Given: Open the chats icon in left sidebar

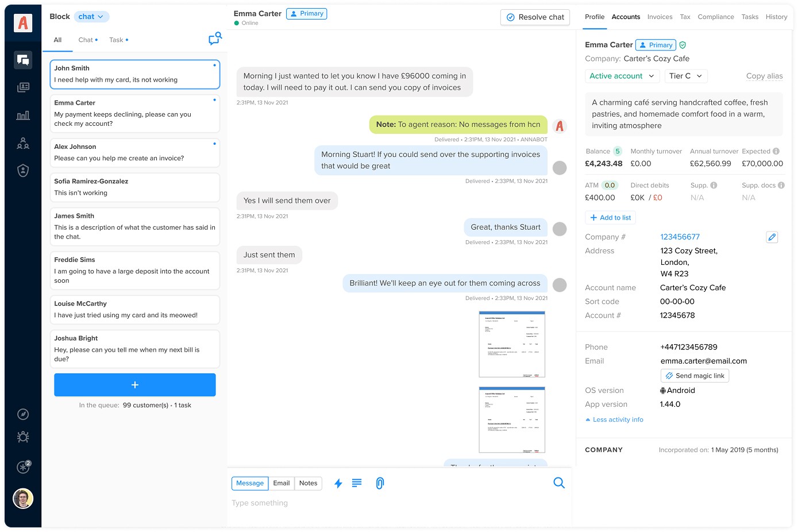Looking at the screenshot, I should pos(23,60).
